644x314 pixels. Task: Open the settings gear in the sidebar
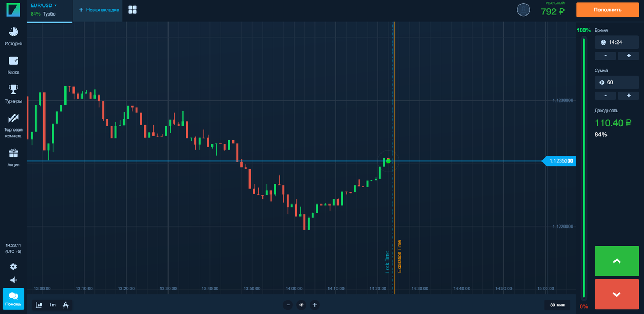coord(13,266)
